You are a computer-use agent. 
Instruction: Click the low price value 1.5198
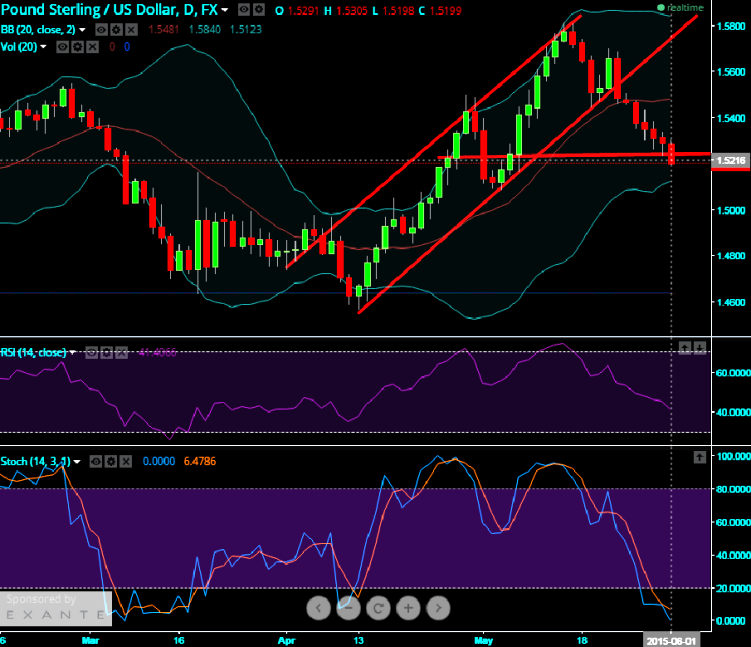[398, 11]
